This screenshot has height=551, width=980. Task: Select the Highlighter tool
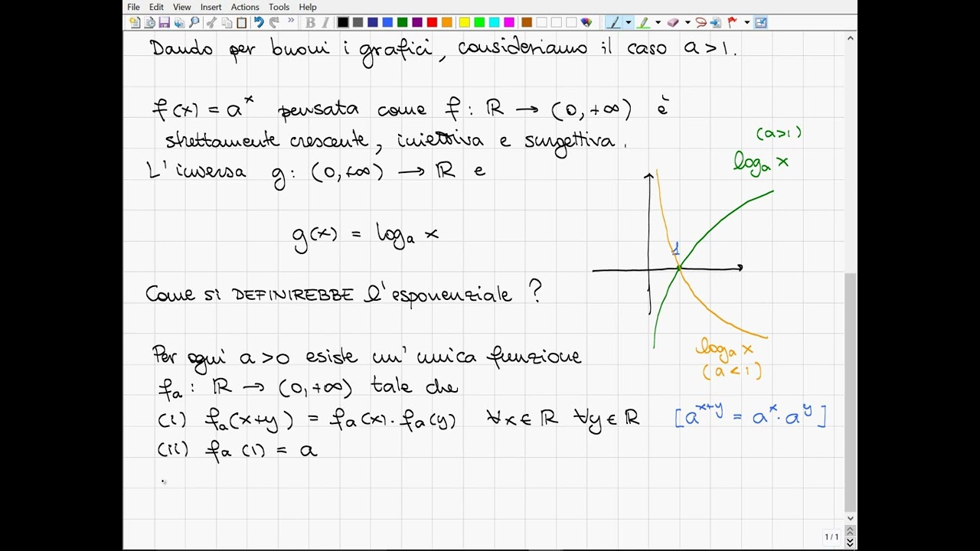click(x=643, y=22)
